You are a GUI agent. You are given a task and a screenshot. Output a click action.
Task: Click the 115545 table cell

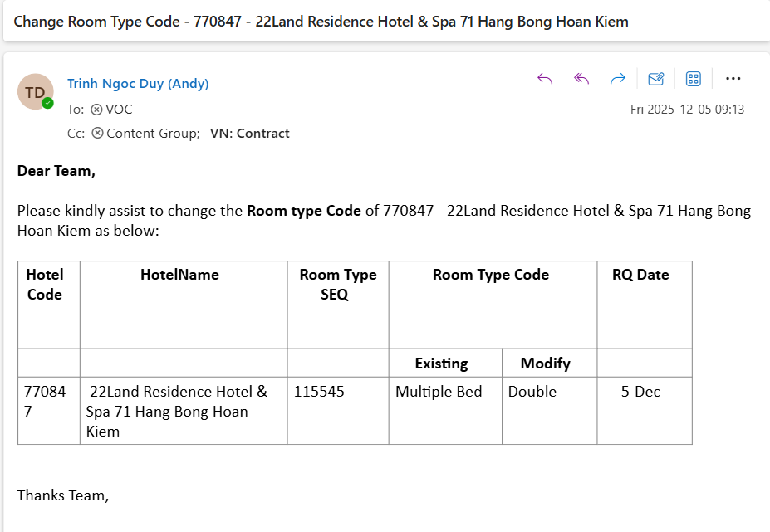pyautogui.click(x=319, y=392)
